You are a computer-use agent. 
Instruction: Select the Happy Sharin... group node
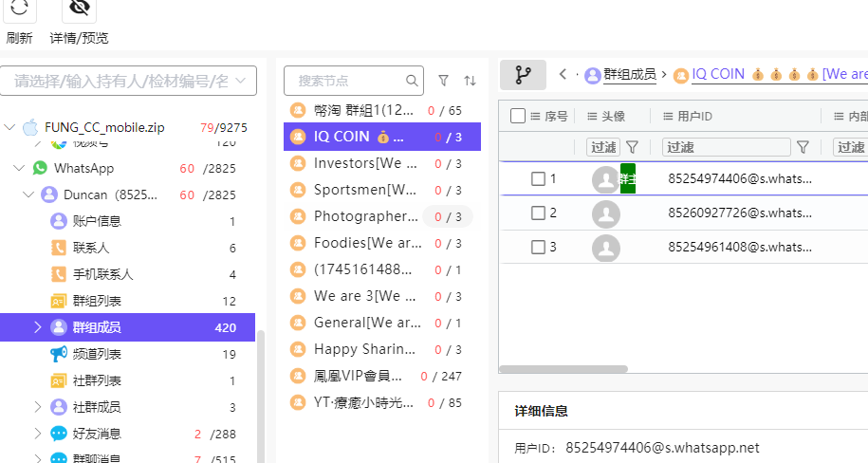382,349
